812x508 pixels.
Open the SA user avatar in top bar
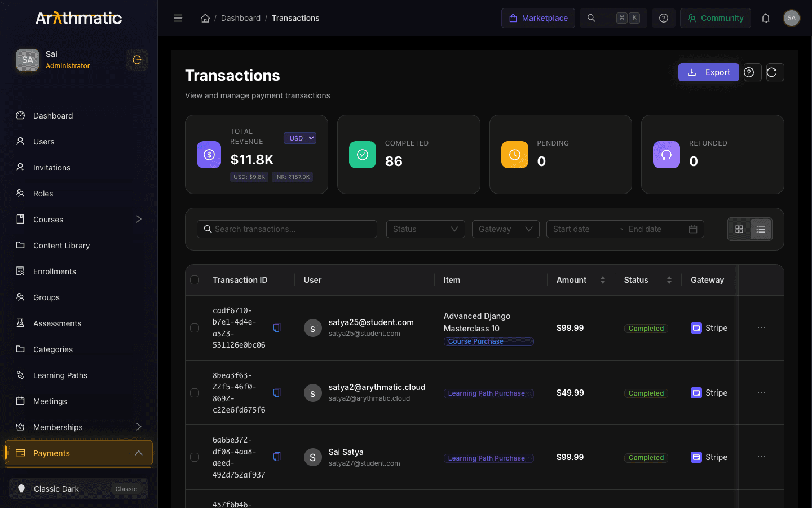click(x=792, y=18)
